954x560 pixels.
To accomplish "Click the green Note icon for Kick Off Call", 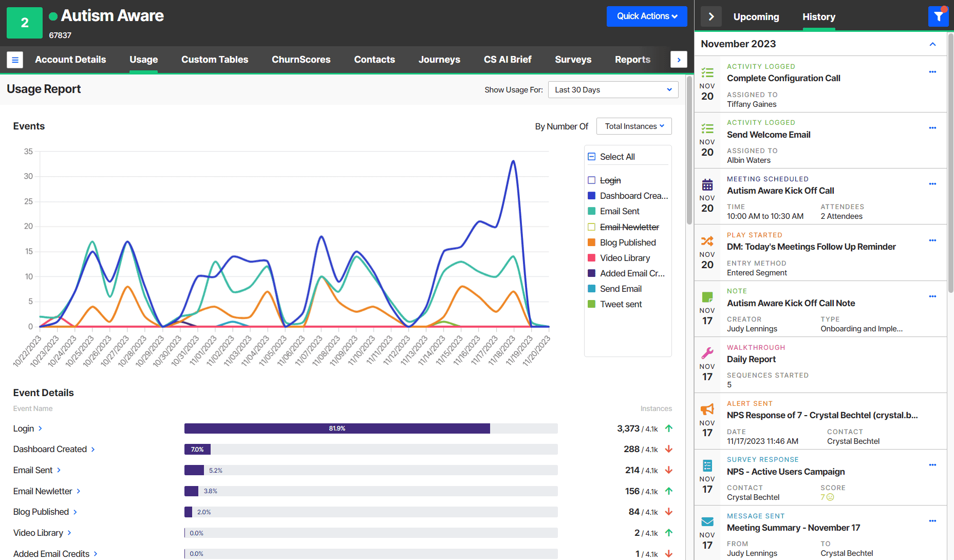I will tap(707, 296).
